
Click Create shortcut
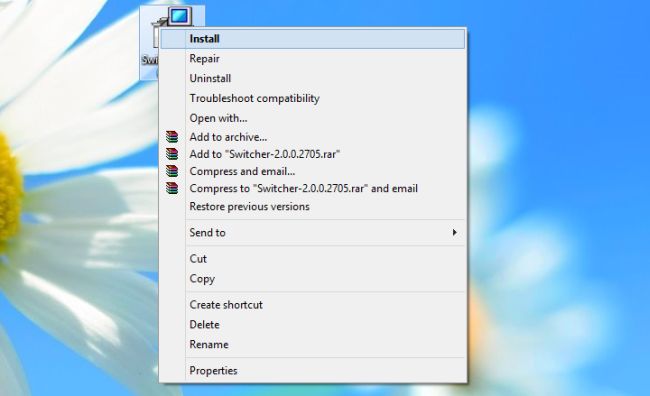pyautogui.click(x=313, y=305)
